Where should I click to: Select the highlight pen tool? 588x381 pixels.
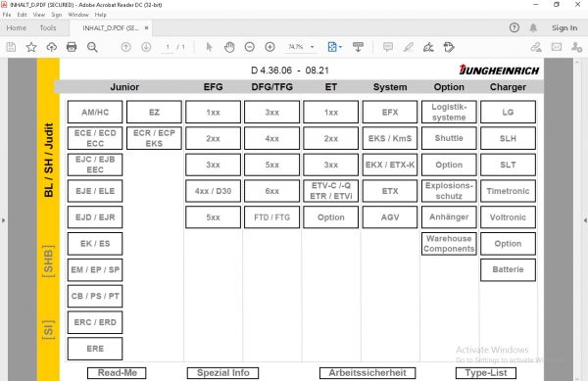coord(408,47)
